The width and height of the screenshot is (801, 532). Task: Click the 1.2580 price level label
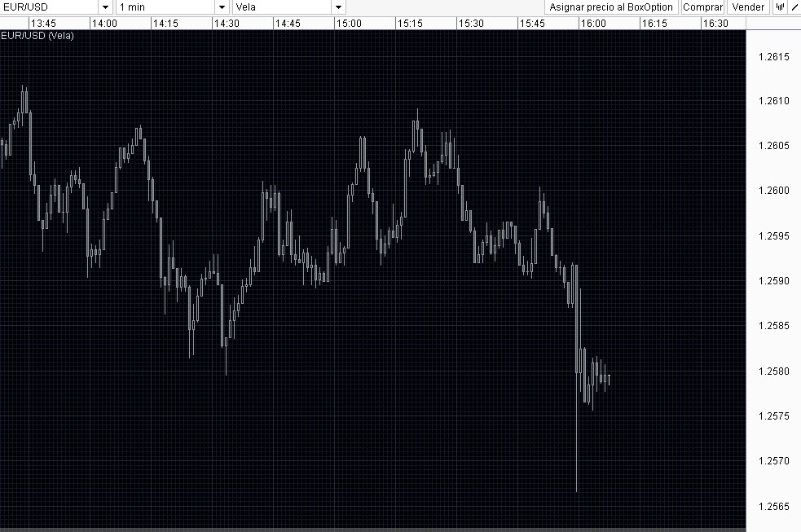click(x=774, y=372)
